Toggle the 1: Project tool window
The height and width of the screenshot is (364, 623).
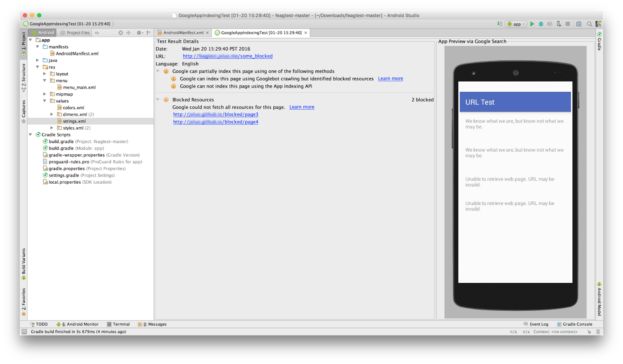pos(24,44)
